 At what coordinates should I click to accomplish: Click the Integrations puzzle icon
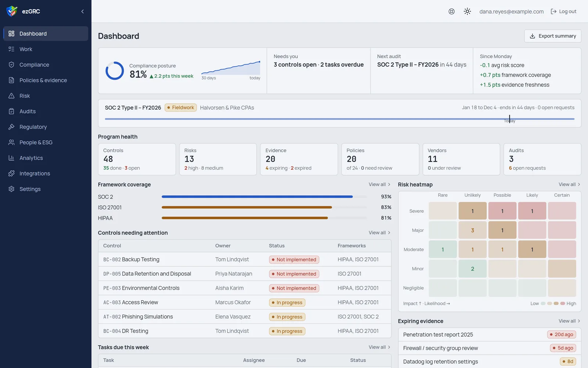(11, 173)
